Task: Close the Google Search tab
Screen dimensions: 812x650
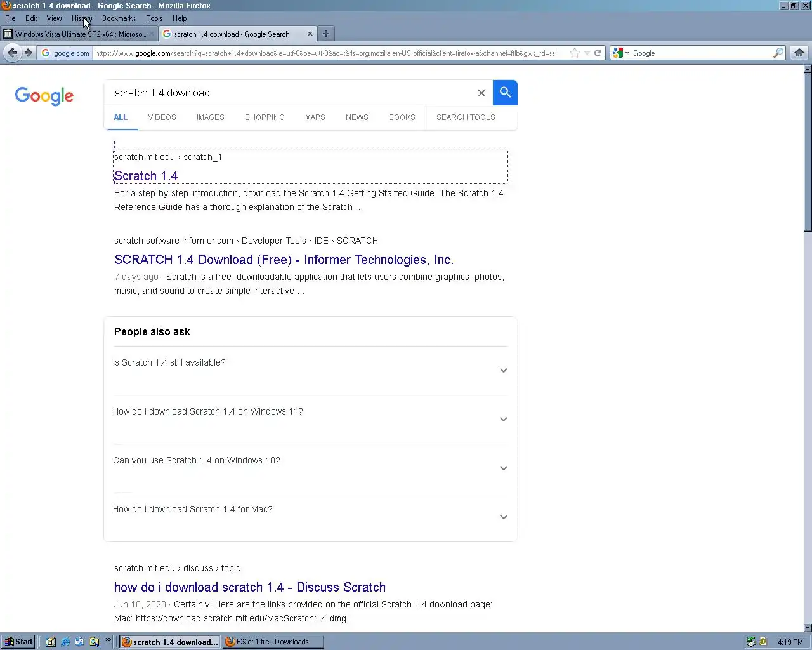Action: (310, 34)
